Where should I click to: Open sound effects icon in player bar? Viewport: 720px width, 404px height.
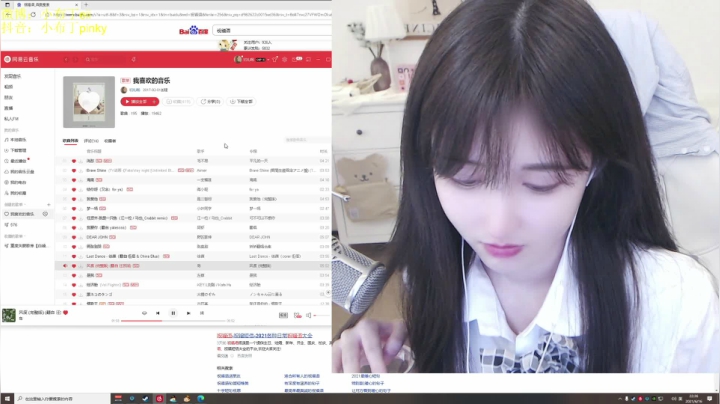point(283,315)
